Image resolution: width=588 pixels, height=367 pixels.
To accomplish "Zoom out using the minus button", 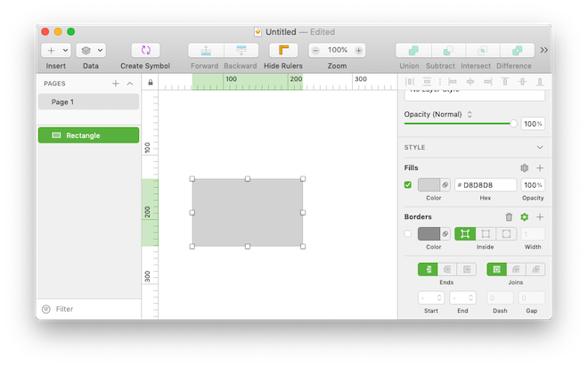I will coord(316,51).
